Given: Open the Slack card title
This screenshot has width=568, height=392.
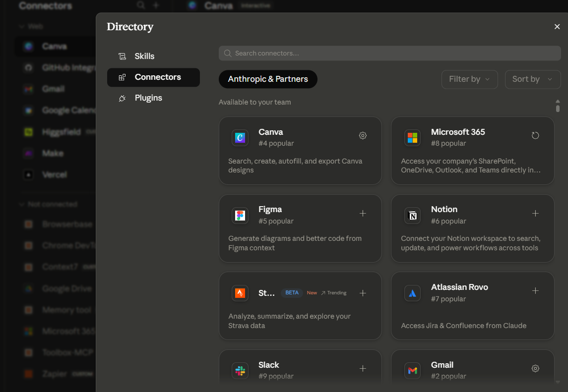Looking at the screenshot, I should coord(268,365).
